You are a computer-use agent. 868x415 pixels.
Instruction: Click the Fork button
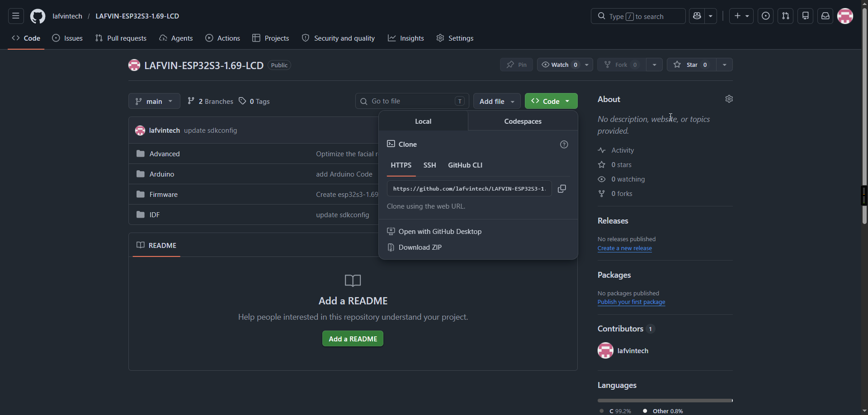pyautogui.click(x=622, y=65)
